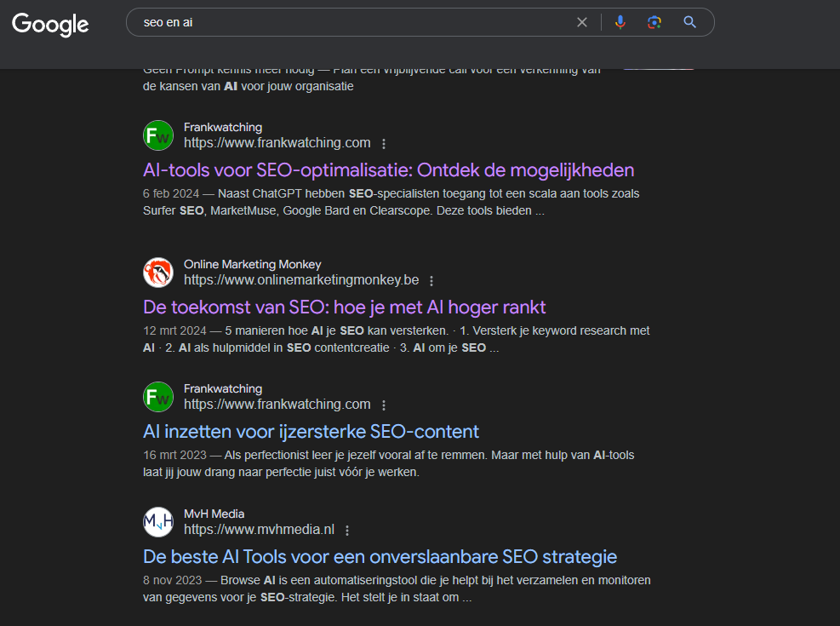Click the first Frankwatching favicon

click(x=158, y=135)
